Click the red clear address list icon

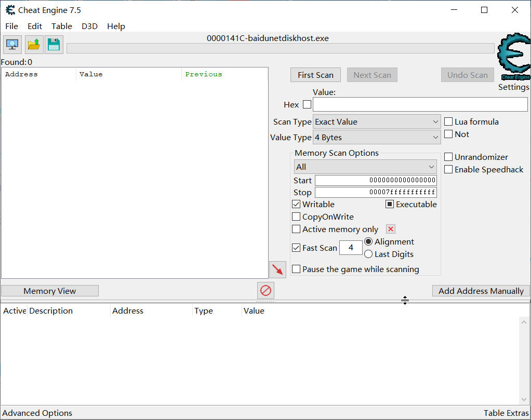click(x=265, y=290)
